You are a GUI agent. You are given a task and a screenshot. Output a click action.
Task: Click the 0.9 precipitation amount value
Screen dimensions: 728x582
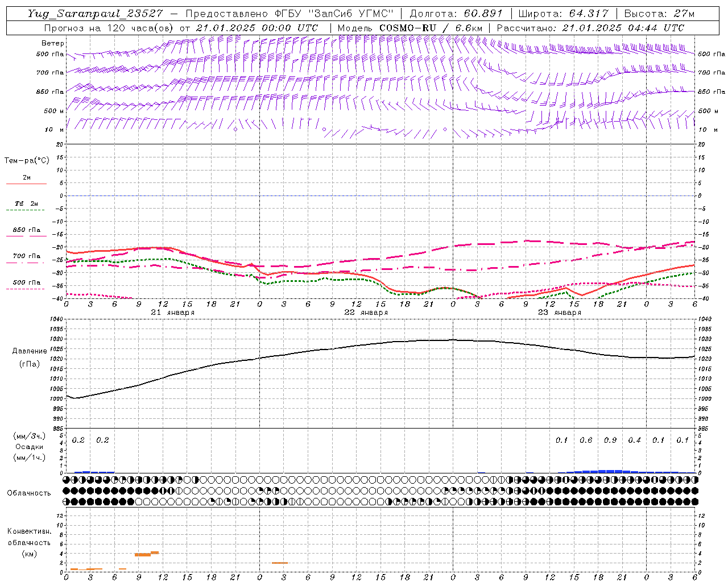pyautogui.click(x=610, y=440)
